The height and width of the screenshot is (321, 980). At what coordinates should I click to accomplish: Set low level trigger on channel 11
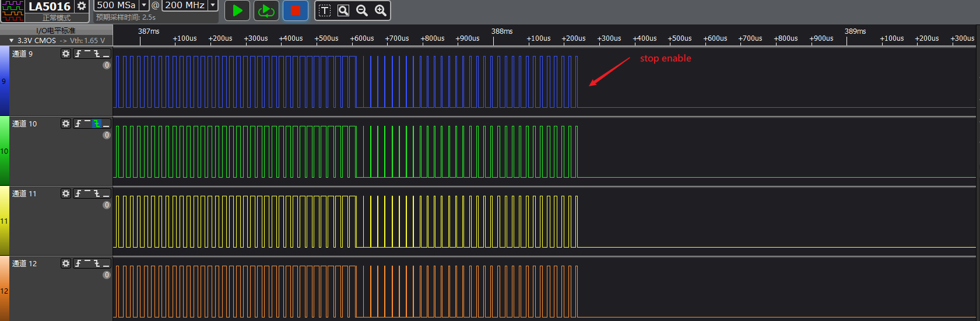pos(106,193)
